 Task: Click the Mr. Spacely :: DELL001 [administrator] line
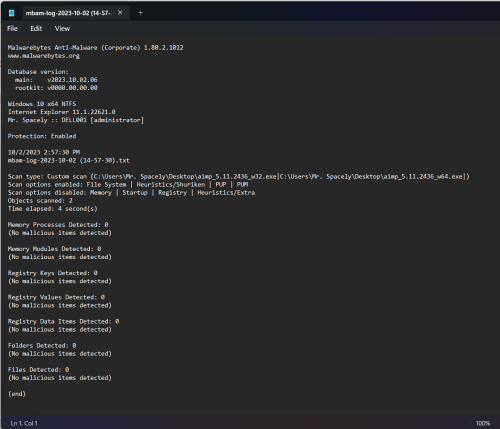[x=76, y=120]
